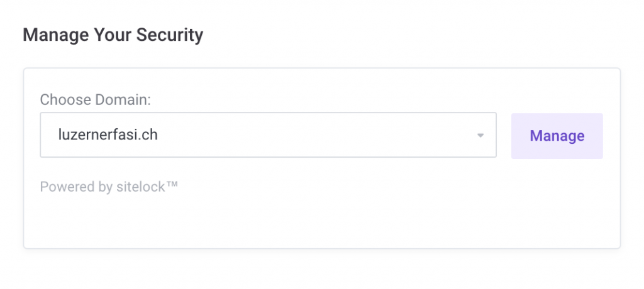Image resolution: width=644 pixels, height=289 pixels.
Task: Select the luzernerfasi.ch domain text
Action: coord(108,135)
